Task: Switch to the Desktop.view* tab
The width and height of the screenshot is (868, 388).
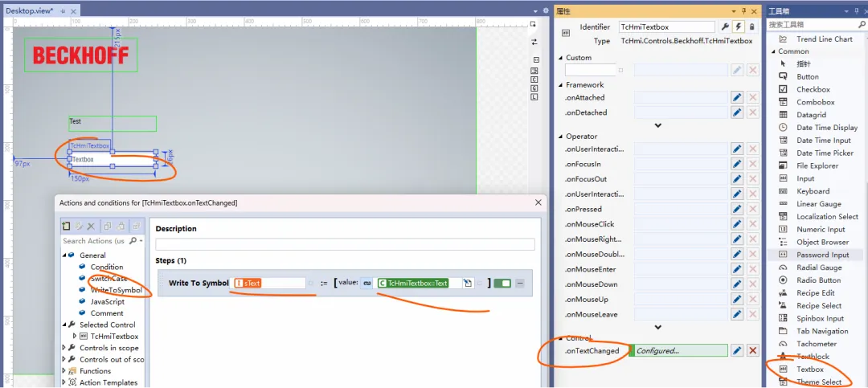Action: click(x=30, y=10)
